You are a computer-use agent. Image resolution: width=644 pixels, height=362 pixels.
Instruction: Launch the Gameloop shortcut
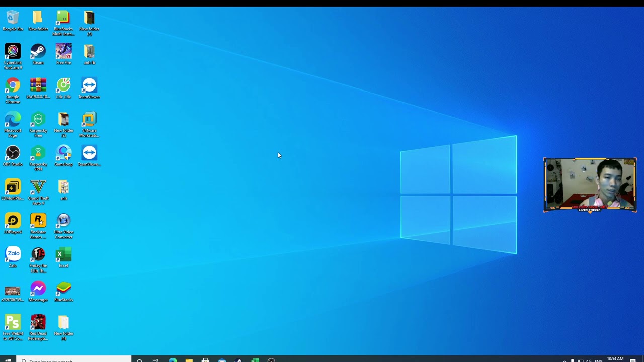[x=63, y=156]
